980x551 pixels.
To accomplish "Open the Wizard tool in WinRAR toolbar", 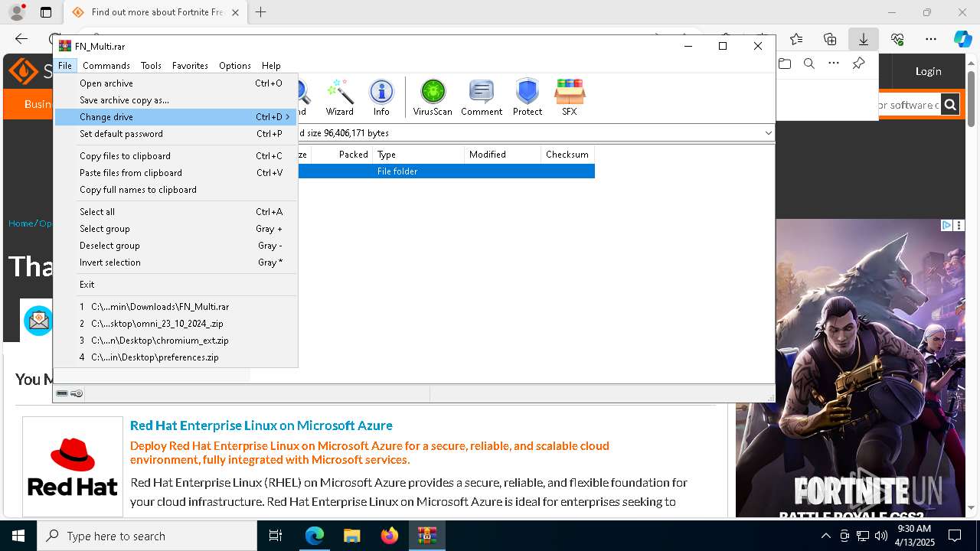I will [x=339, y=97].
